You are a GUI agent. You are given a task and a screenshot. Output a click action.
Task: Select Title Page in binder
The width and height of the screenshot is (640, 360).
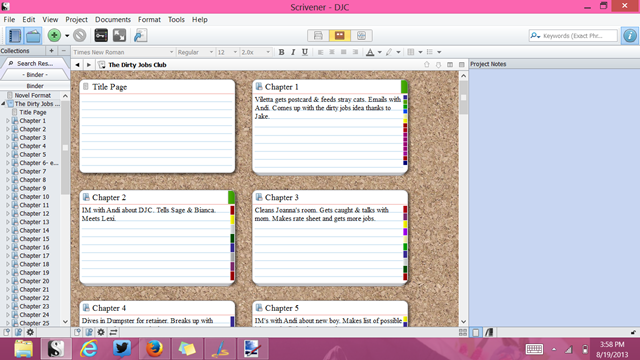point(33,112)
